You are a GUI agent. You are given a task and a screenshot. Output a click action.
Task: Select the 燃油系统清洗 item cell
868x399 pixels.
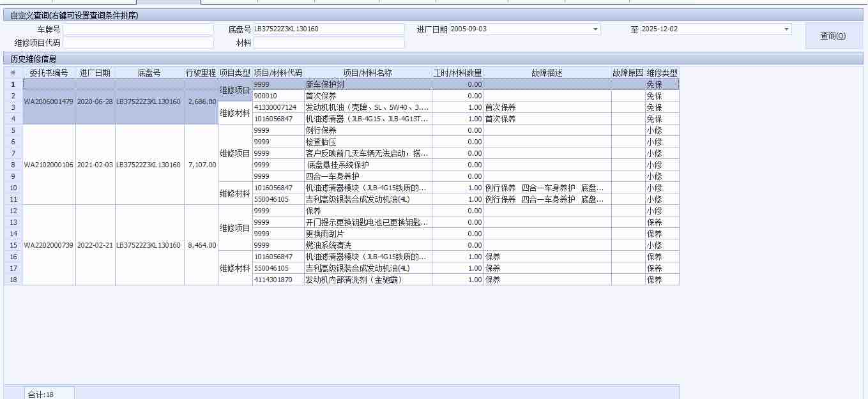[368, 245]
